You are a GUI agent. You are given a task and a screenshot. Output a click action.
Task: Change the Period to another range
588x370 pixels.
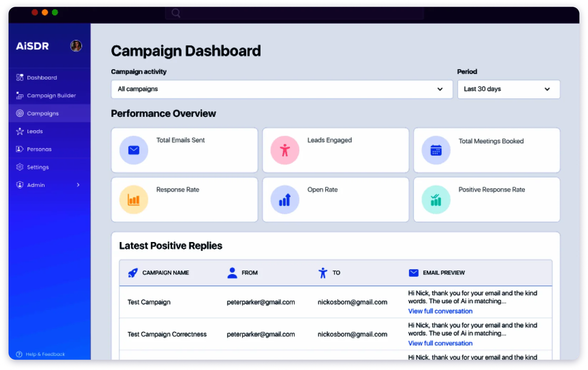click(x=508, y=89)
